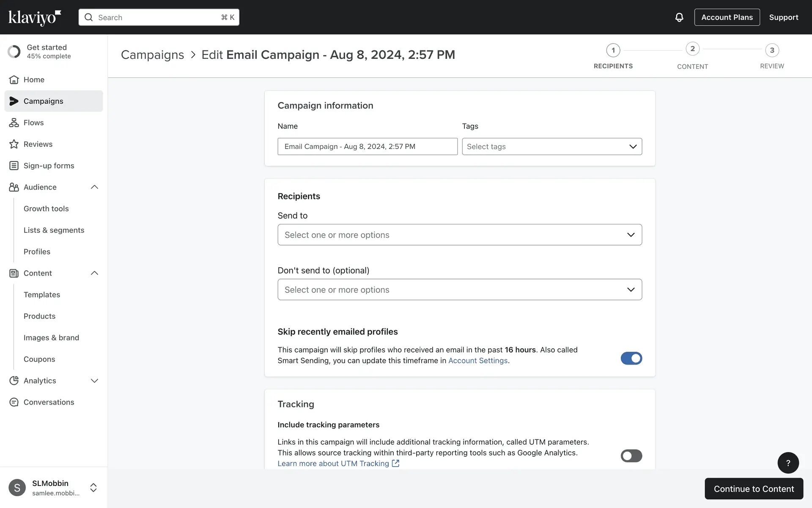Open the Don't send to dropdown
Image resolution: width=812 pixels, height=508 pixels.
(459, 290)
